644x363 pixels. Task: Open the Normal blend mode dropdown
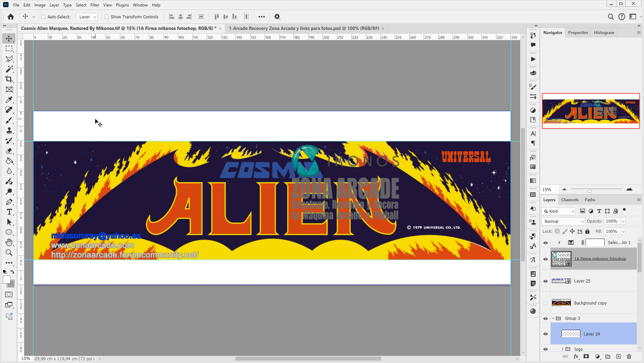click(563, 221)
